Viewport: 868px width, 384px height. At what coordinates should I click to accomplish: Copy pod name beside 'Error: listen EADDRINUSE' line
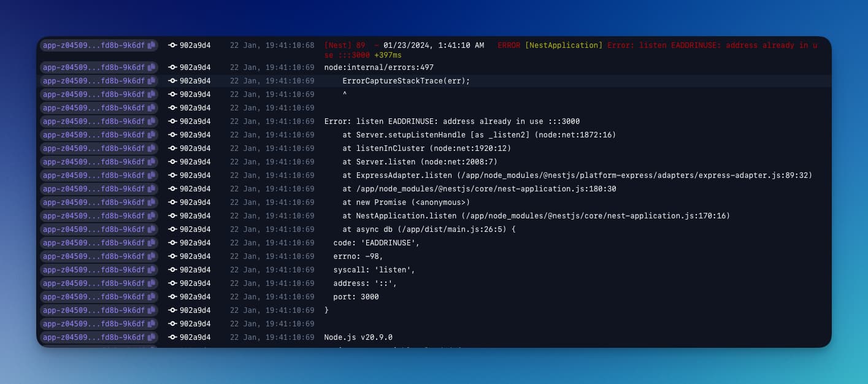(x=151, y=121)
